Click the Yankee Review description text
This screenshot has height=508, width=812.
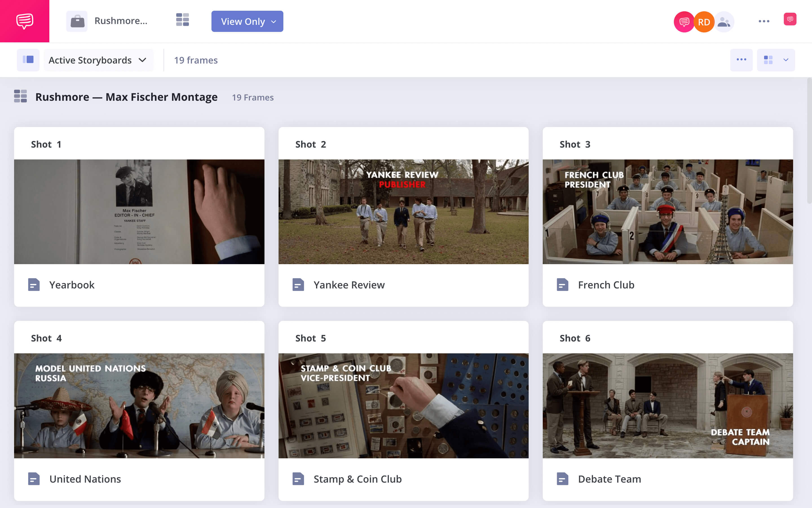(x=349, y=285)
